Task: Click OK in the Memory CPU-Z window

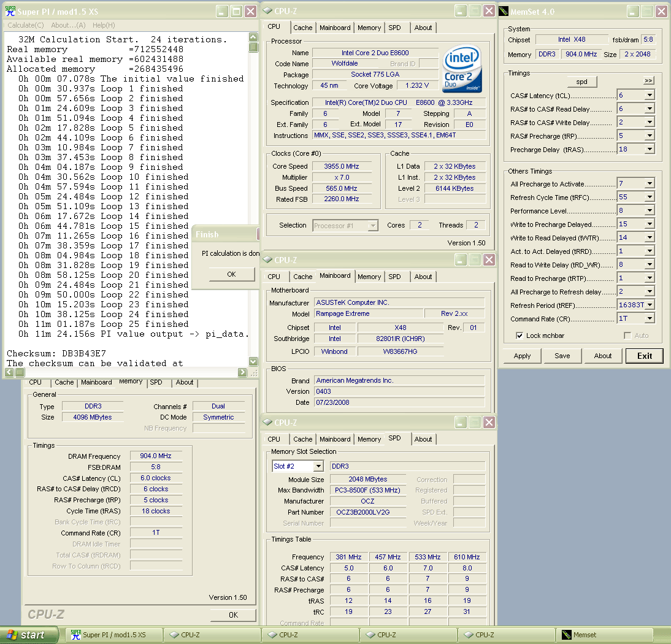Action: click(233, 615)
